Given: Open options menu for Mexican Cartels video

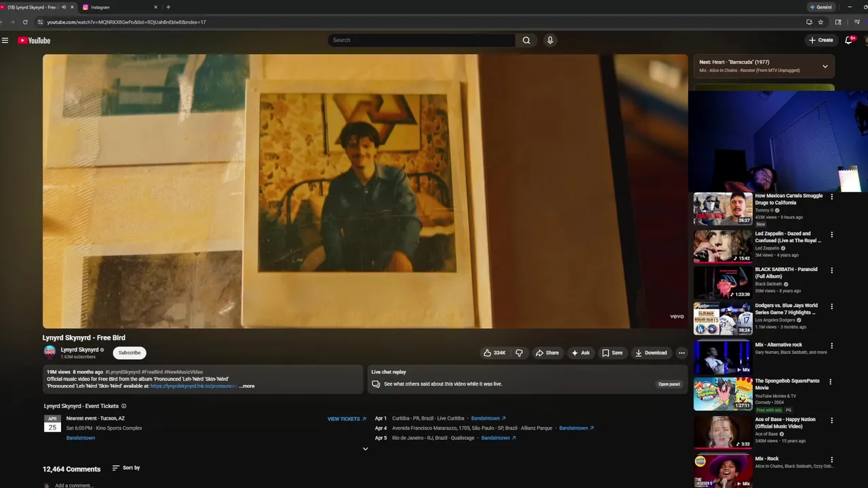Looking at the screenshot, I should [x=831, y=197].
